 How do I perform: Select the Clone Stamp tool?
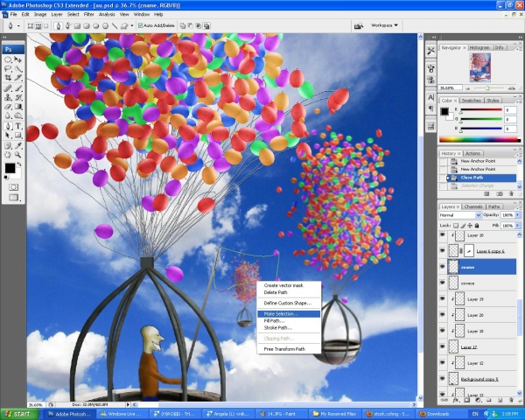(x=8, y=97)
